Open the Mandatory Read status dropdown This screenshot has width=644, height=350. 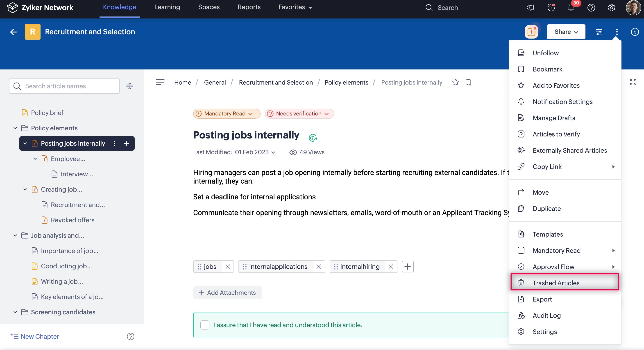pos(227,114)
